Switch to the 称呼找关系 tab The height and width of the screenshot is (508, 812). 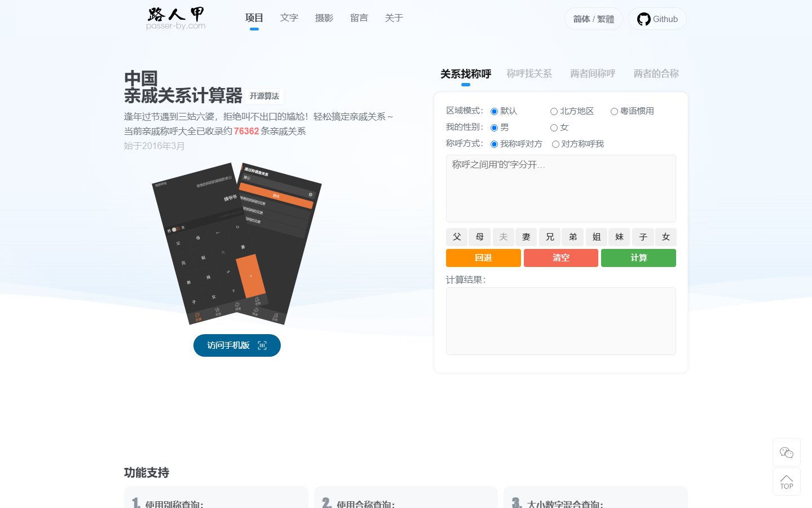click(x=529, y=73)
